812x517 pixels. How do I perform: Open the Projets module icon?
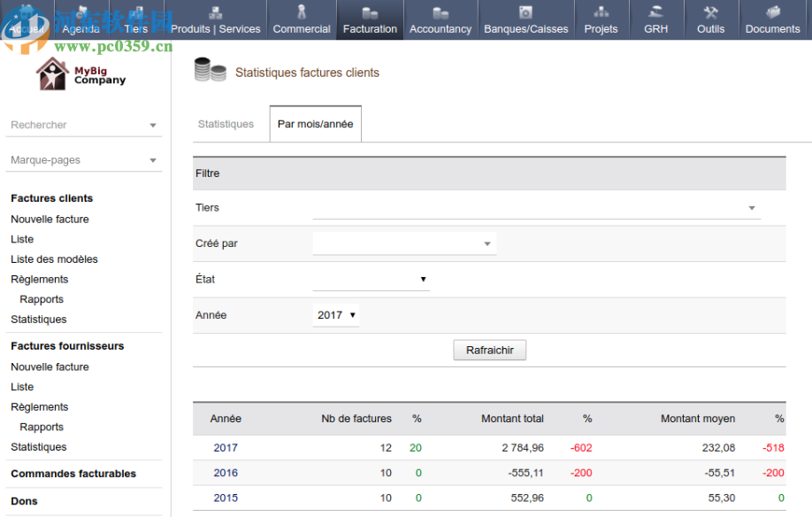pos(601,13)
